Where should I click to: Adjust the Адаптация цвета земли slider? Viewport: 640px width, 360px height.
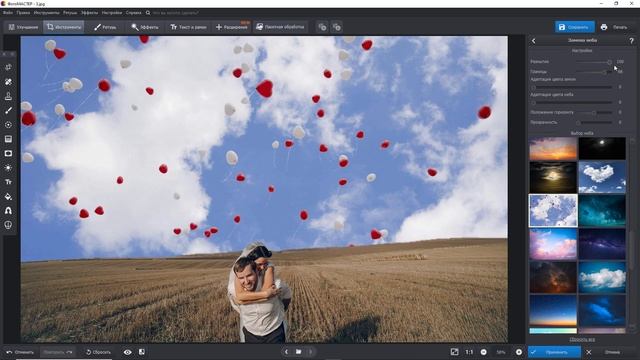pos(571,87)
